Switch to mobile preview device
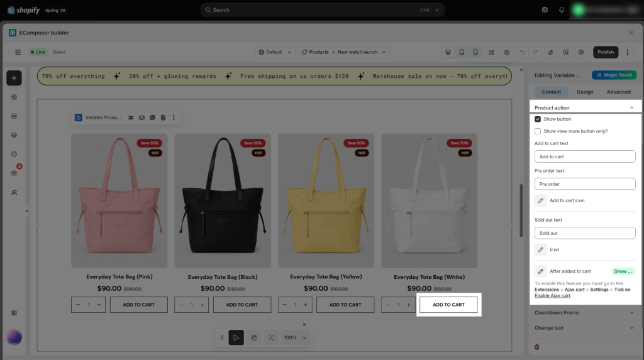Screen dimensions: 644x360 click(475, 52)
